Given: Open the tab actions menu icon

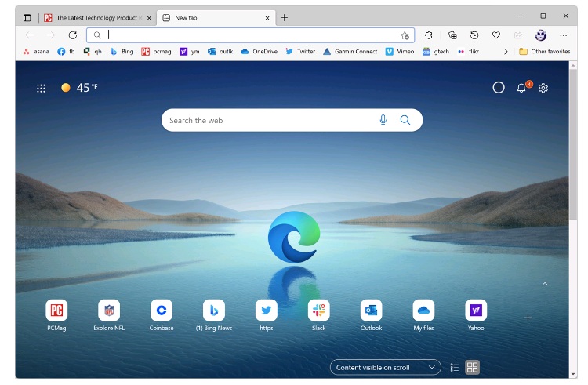Looking at the screenshot, I should [x=27, y=17].
